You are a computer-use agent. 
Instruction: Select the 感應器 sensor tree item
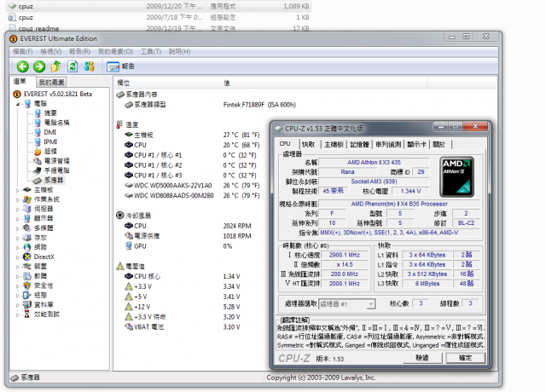[x=49, y=180]
